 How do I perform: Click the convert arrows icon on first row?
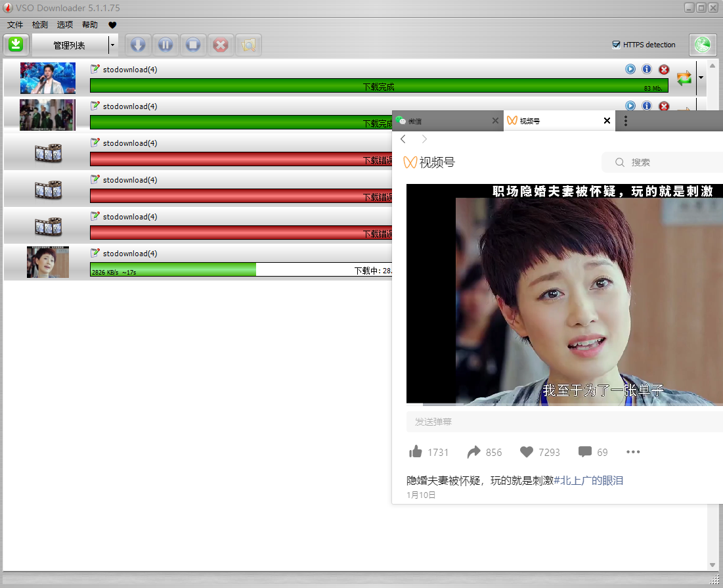click(684, 78)
